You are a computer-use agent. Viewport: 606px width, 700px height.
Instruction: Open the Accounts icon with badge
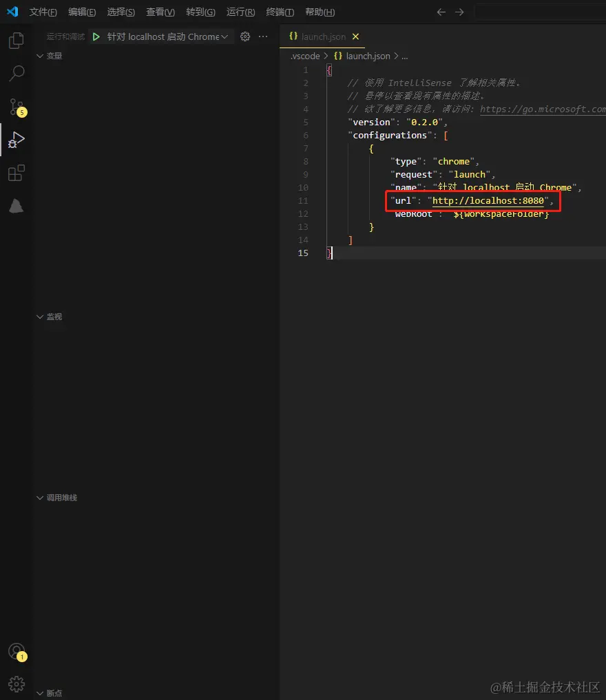(17, 652)
